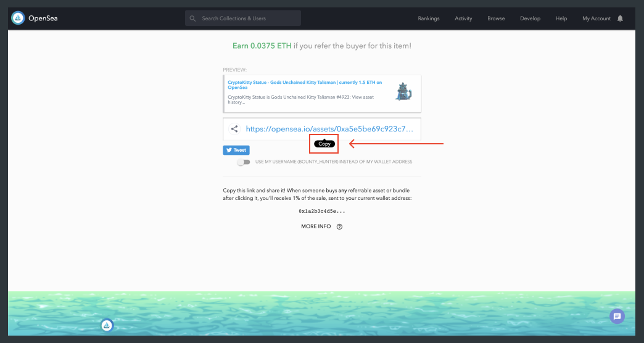Click the Copy tooltip button

[324, 144]
